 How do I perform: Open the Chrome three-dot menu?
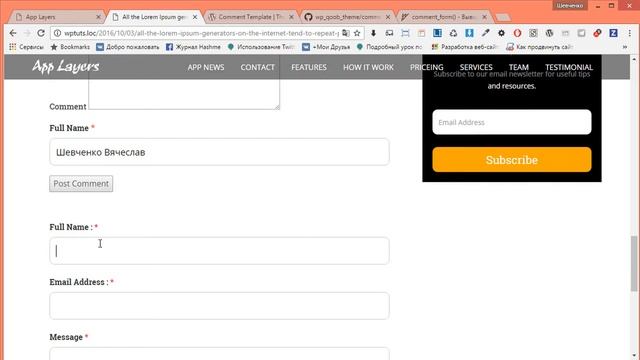[x=629, y=33]
